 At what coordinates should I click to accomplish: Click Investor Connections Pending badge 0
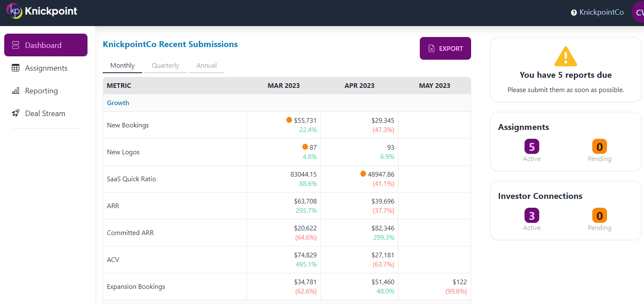599,216
